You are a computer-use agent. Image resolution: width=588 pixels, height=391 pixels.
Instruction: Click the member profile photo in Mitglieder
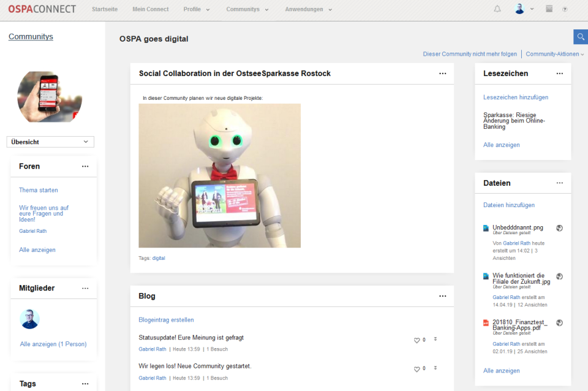point(29,319)
